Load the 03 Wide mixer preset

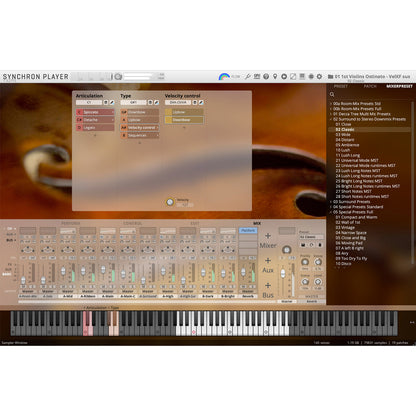pos(343,135)
